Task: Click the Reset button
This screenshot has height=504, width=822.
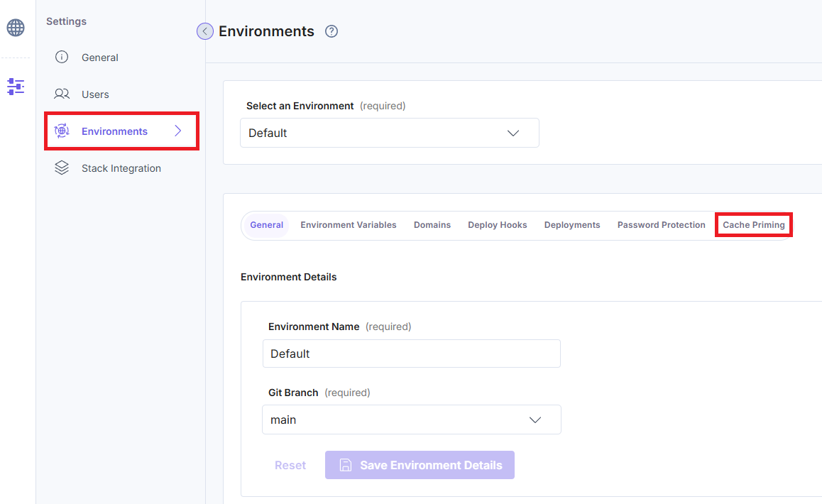Action: point(290,465)
